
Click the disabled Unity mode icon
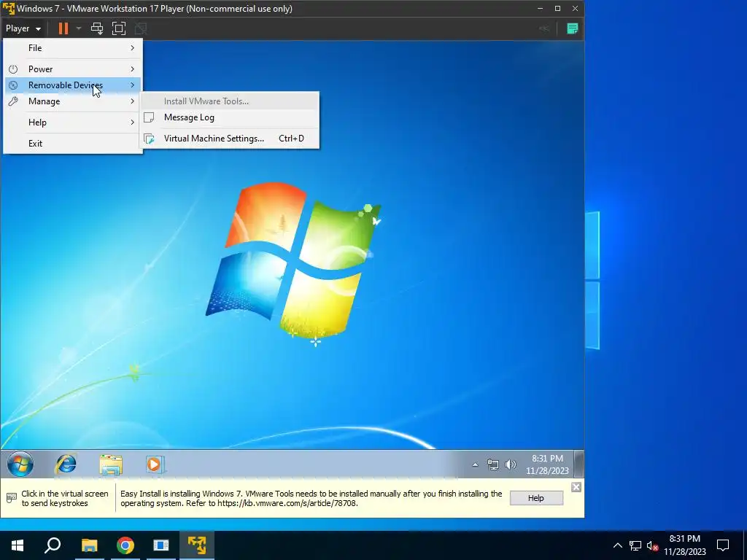[x=141, y=28]
